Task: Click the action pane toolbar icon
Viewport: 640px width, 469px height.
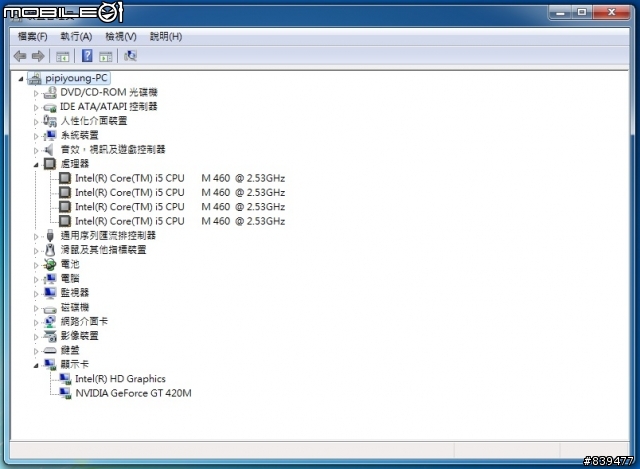Action: (x=106, y=56)
